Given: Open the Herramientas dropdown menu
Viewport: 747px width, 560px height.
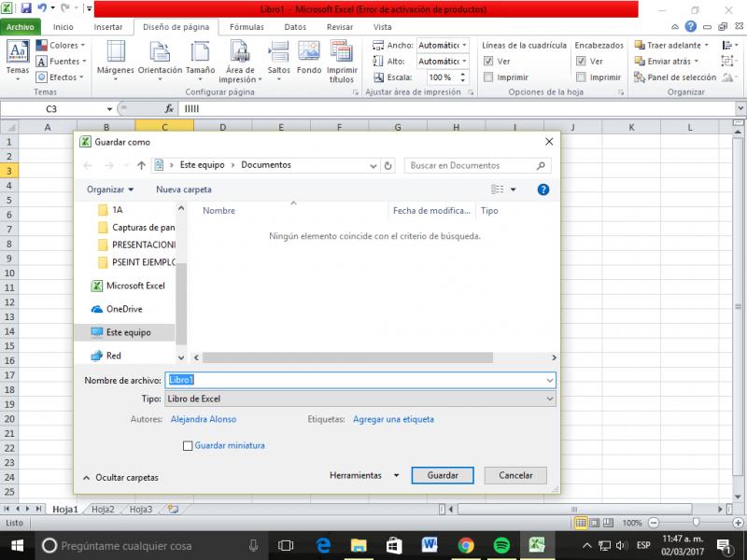Looking at the screenshot, I should (x=364, y=475).
